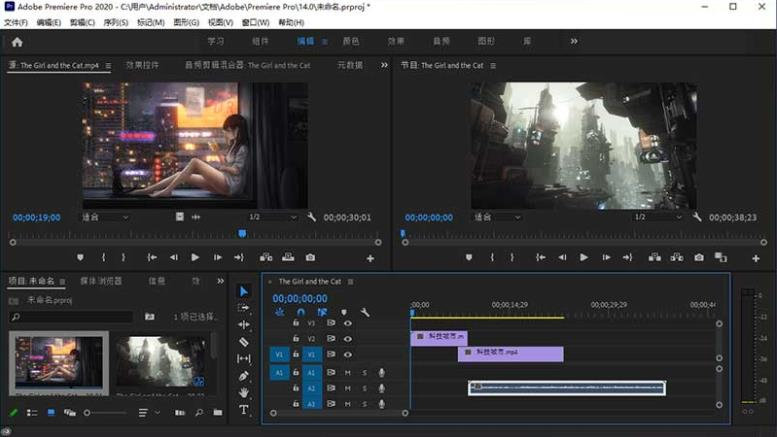Export frame from Program monitor camera icon

pyautogui.click(x=699, y=257)
